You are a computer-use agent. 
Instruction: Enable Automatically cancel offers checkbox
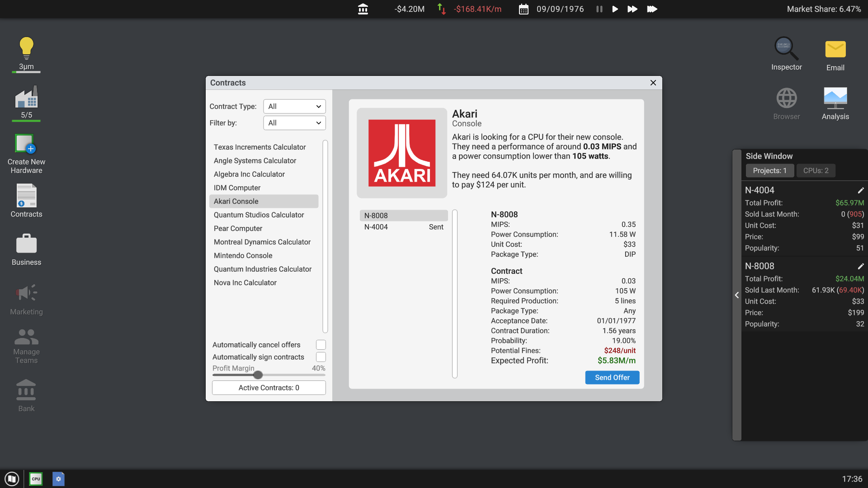321,345
